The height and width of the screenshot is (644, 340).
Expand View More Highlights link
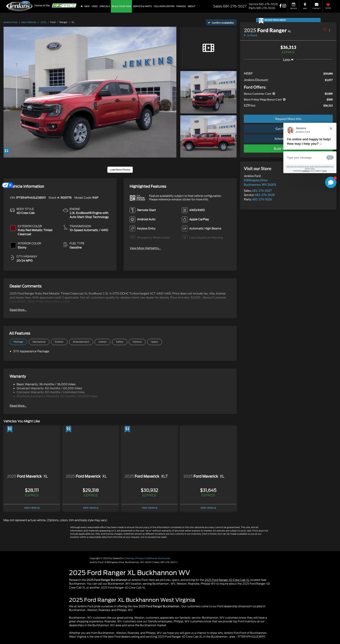pyautogui.click(x=145, y=248)
